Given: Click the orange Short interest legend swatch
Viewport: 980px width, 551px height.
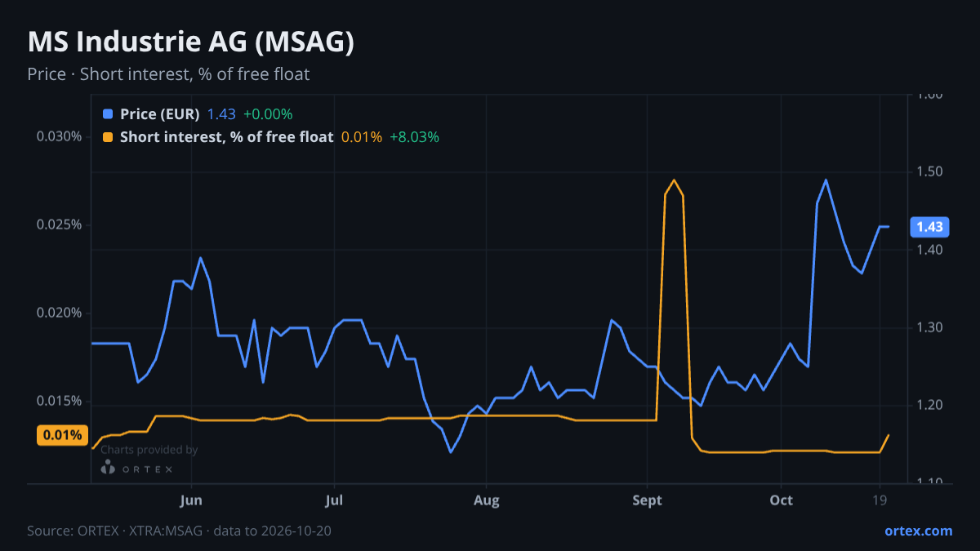Looking at the screenshot, I should 109,137.
